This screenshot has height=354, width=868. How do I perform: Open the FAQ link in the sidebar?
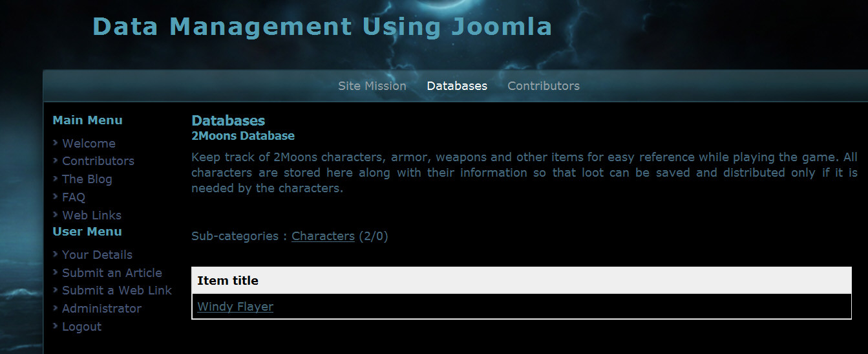pyautogui.click(x=74, y=197)
